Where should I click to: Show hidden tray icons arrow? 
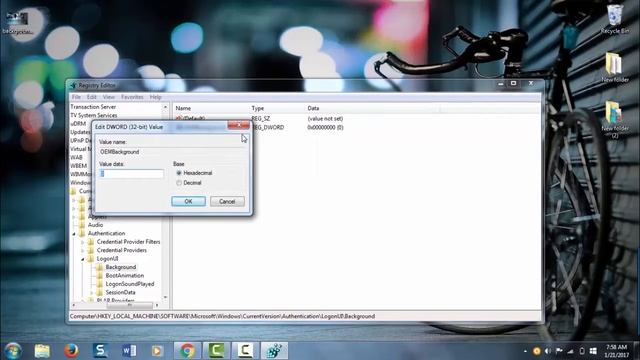525,351
